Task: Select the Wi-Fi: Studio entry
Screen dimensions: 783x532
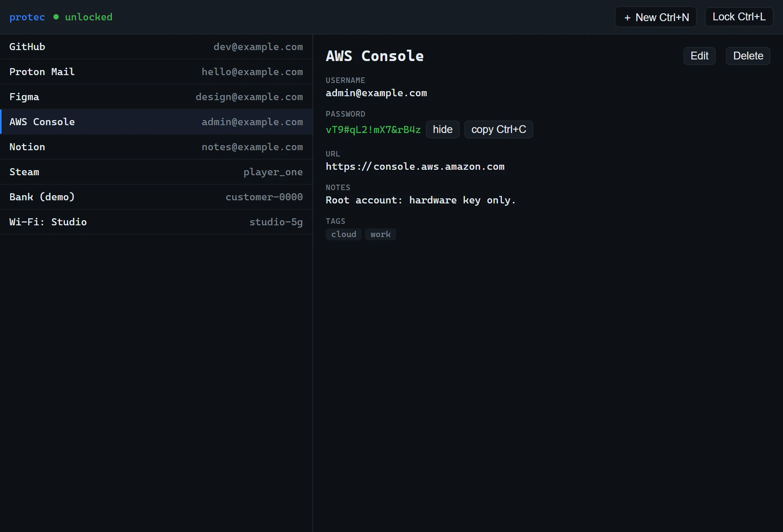Action: (x=156, y=222)
